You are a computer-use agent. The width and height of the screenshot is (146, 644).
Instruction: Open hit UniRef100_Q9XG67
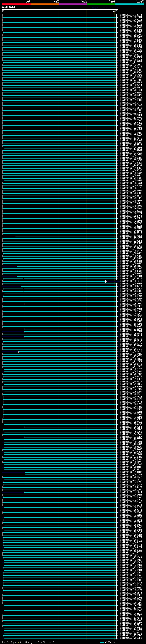[131, 27]
